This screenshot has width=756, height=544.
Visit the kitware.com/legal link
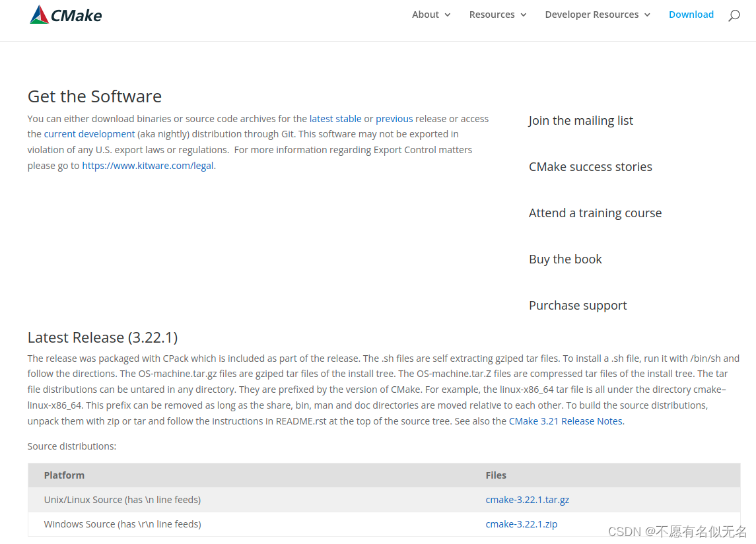coord(147,166)
